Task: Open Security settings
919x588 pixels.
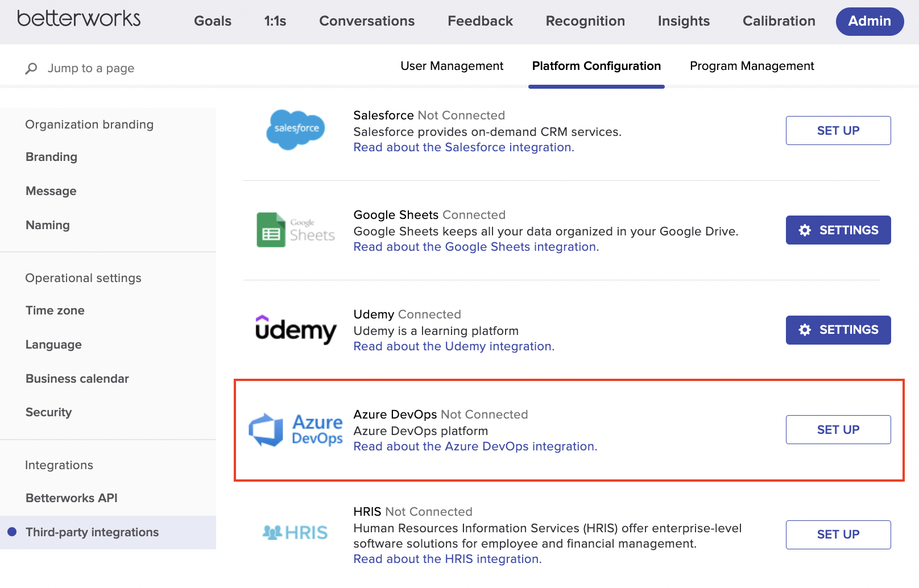Action: coord(49,412)
